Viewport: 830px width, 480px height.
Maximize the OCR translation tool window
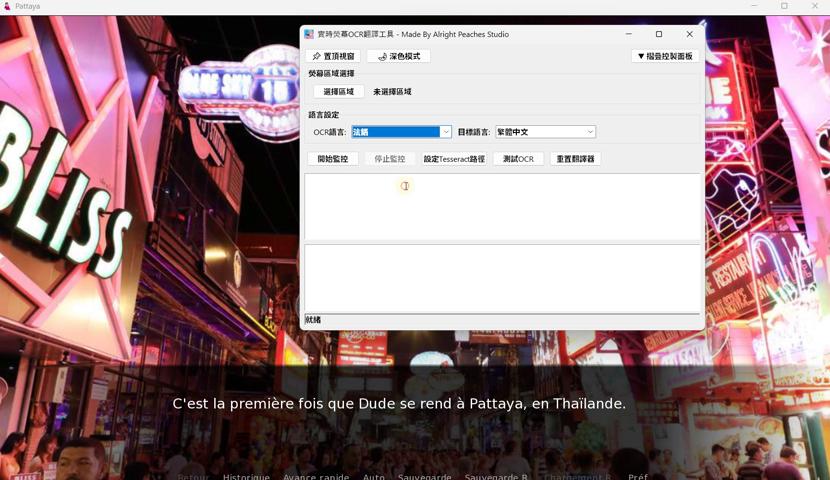pos(659,34)
